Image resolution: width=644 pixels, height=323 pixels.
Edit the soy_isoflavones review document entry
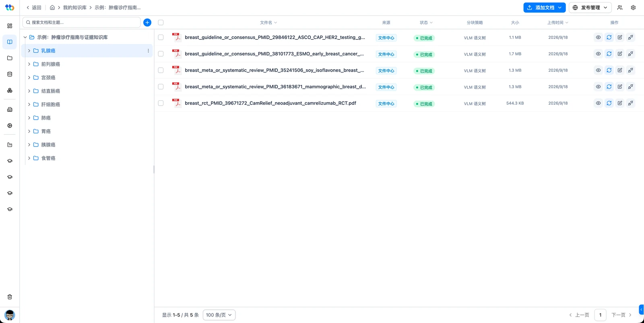tap(620, 70)
